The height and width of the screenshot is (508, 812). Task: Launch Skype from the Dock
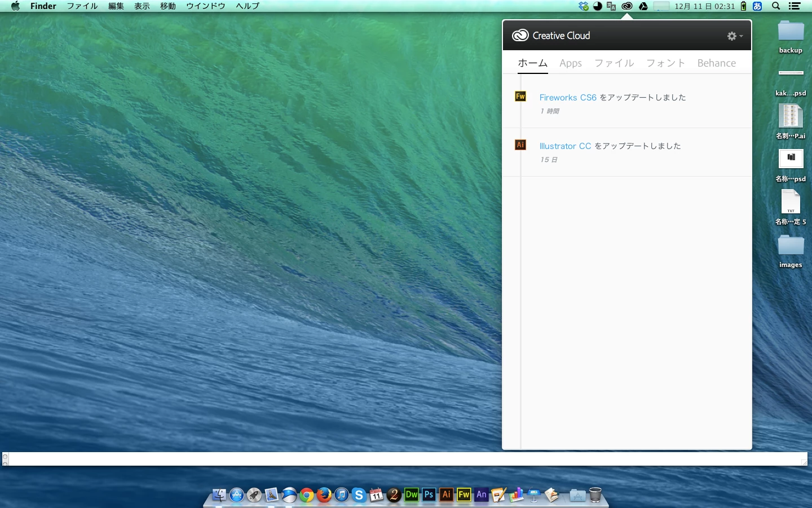(x=359, y=495)
